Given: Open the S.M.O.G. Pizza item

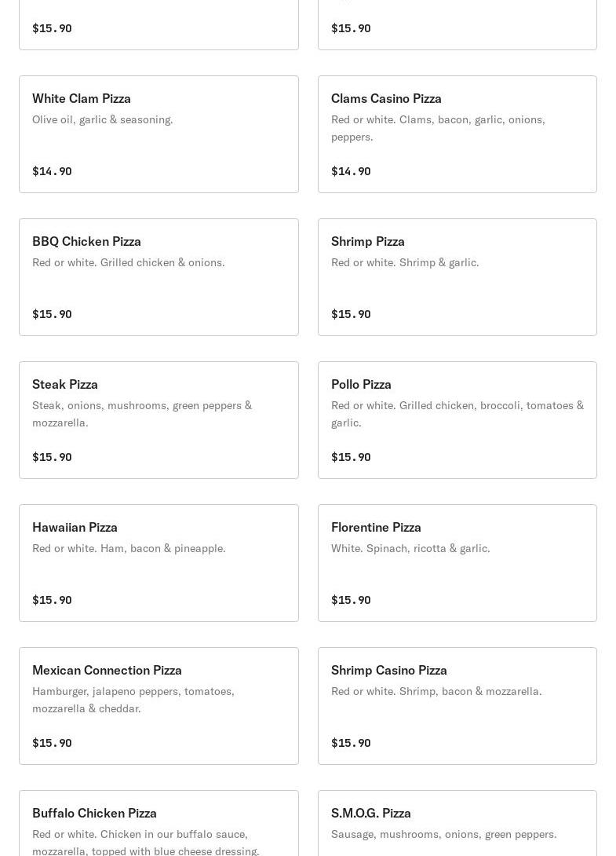Looking at the screenshot, I should (371, 813).
